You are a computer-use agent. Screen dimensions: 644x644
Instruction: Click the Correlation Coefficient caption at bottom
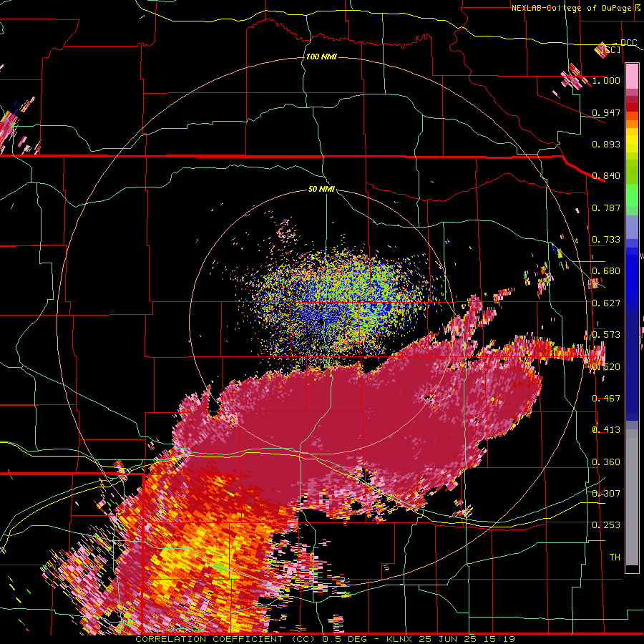[325, 639]
